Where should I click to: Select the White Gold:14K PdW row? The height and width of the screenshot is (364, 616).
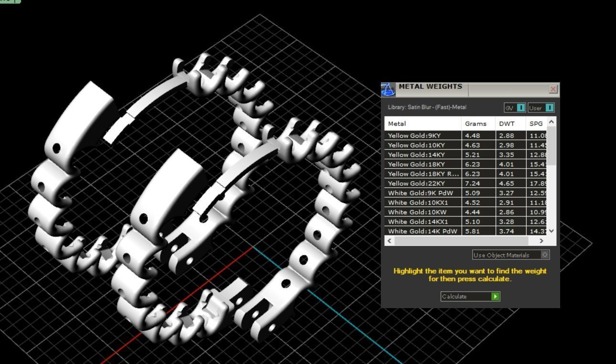tap(466, 231)
